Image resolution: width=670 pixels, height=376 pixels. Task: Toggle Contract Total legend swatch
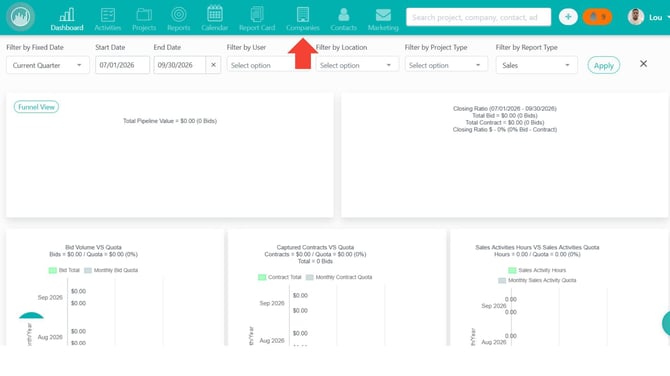tap(262, 277)
